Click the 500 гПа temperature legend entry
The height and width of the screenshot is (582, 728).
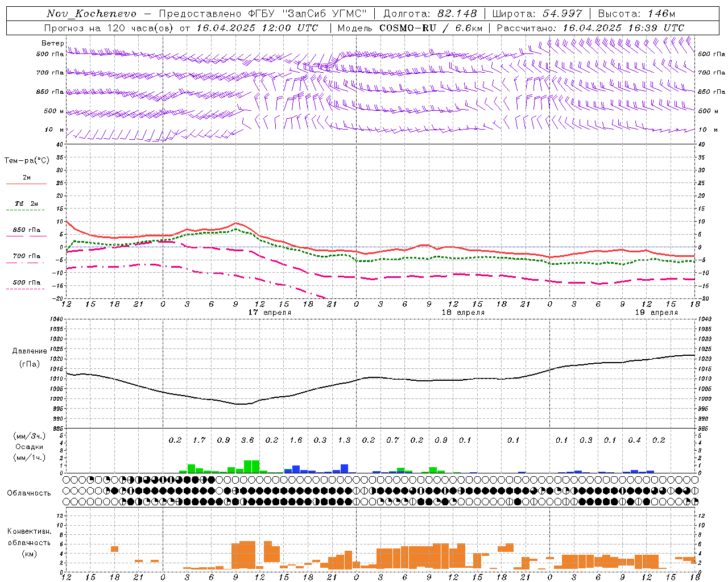(x=27, y=282)
